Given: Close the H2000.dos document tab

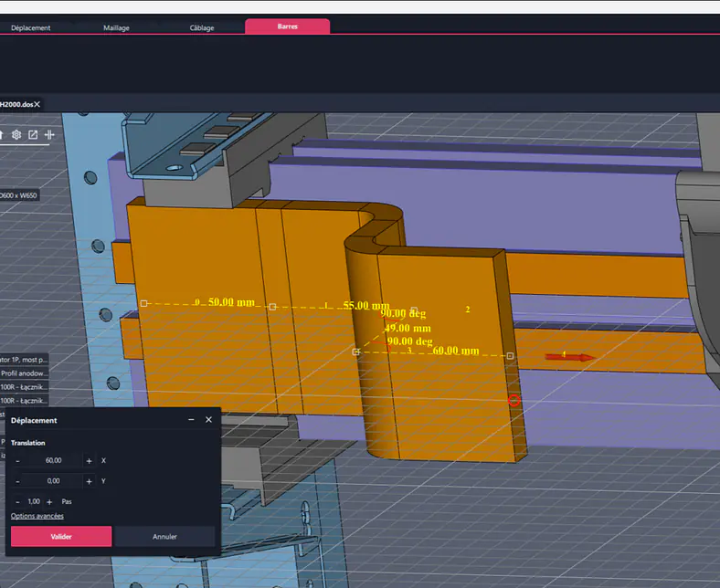Looking at the screenshot, I should click(37, 104).
